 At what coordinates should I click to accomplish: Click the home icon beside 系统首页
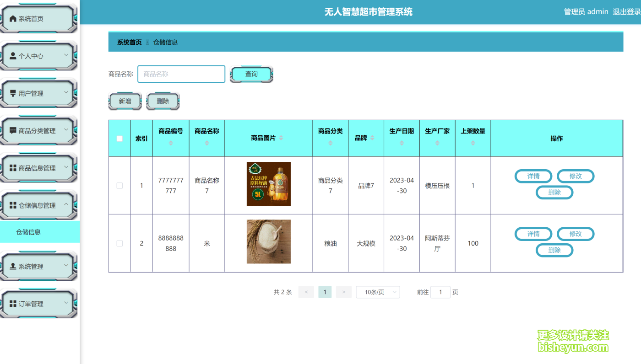[13, 19]
